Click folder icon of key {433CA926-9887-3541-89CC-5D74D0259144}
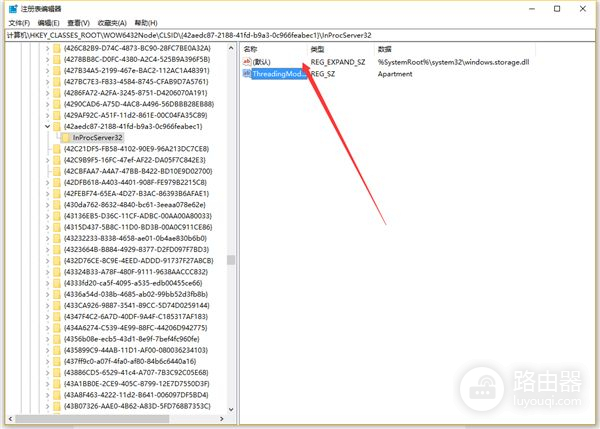600x429 pixels. pyautogui.click(x=57, y=306)
